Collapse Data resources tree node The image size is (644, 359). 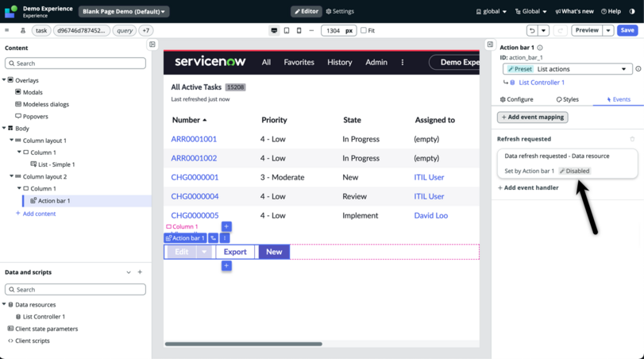[x=4, y=304]
